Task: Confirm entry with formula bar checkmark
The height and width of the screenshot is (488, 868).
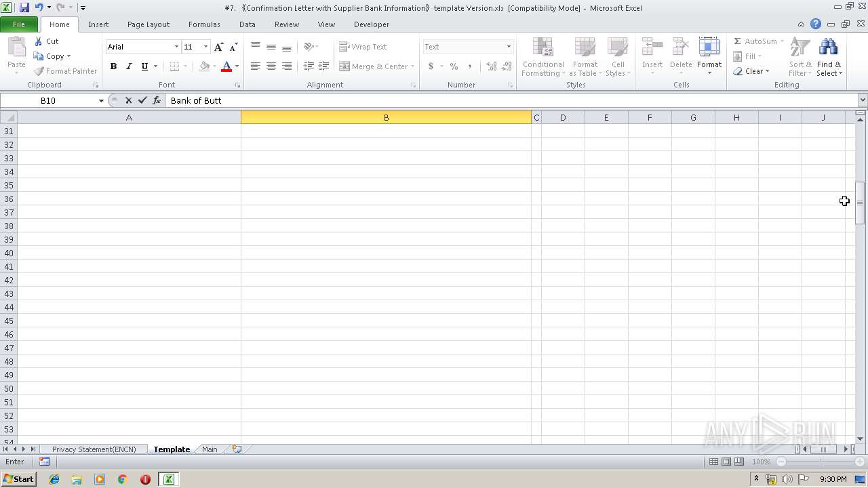Action: point(142,100)
